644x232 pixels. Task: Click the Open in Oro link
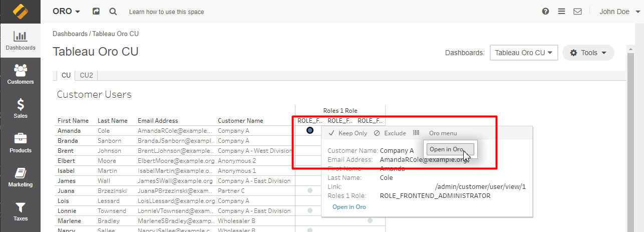[349, 207]
